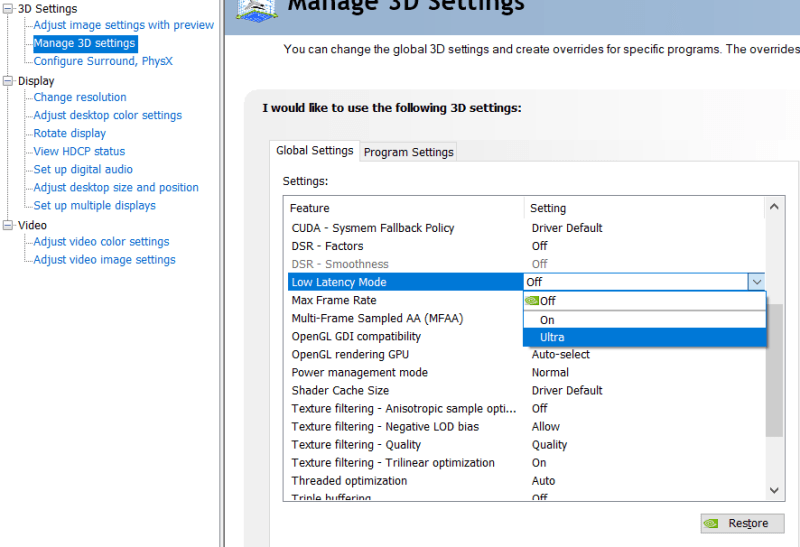Screen dimensions: 800x547
Task: Select On in Low Latency dropdown
Action: [644, 320]
